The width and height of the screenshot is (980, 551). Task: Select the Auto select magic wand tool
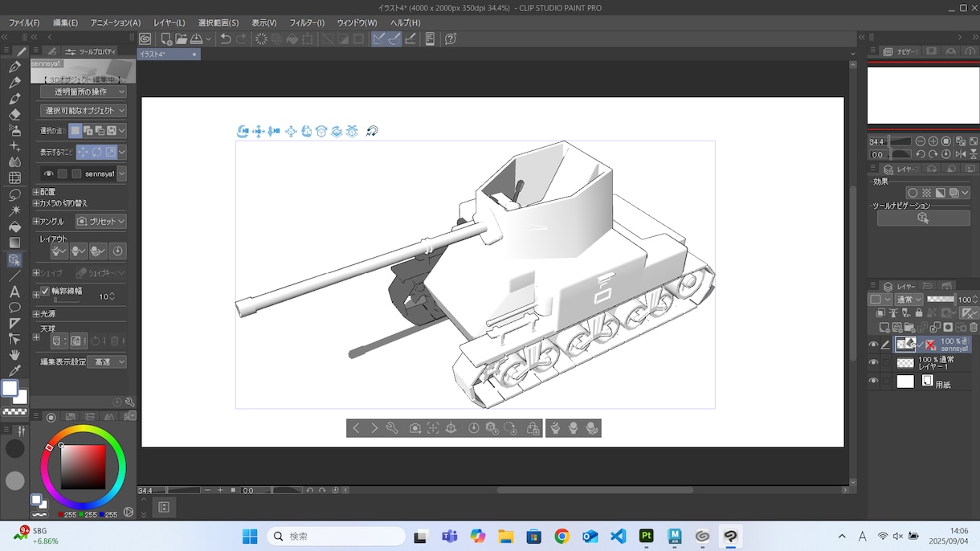point(14,210)
